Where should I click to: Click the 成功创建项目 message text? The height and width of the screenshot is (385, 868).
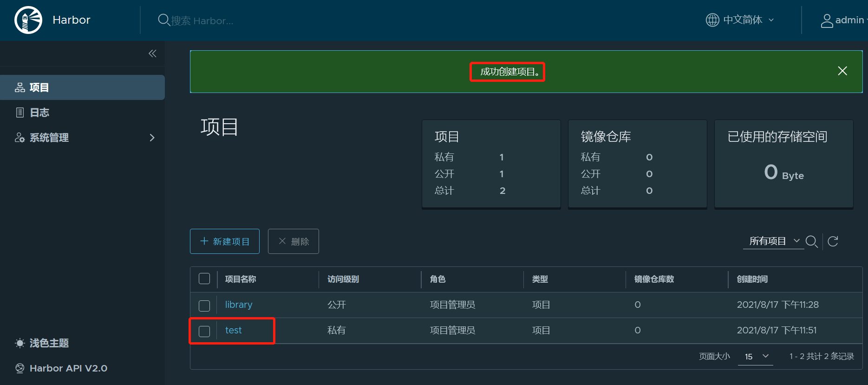coord(510,72)
